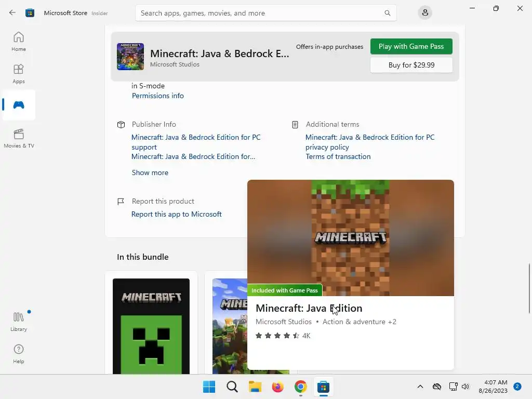Select the Gaming controller tab in sidebar
The image size is (532, 399).
pos(19,105)
